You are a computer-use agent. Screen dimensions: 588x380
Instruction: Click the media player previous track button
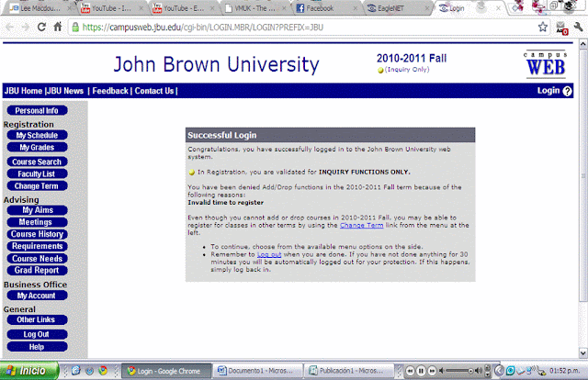tap(411, 371)
